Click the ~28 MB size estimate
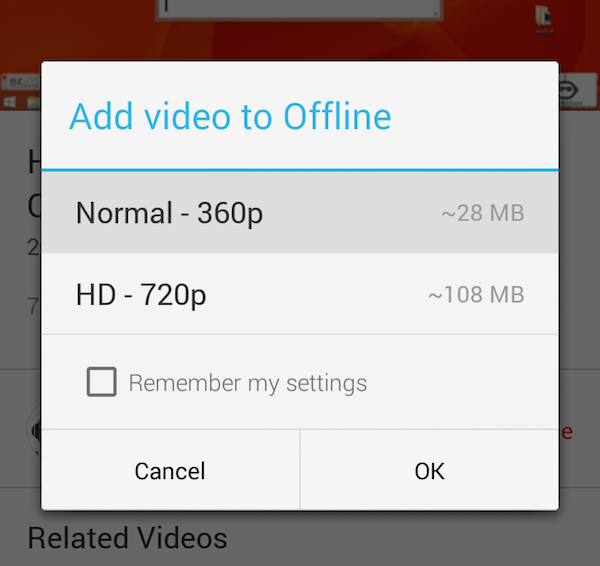Viewport: 600px width, 566px height. [x=483, y=213]
